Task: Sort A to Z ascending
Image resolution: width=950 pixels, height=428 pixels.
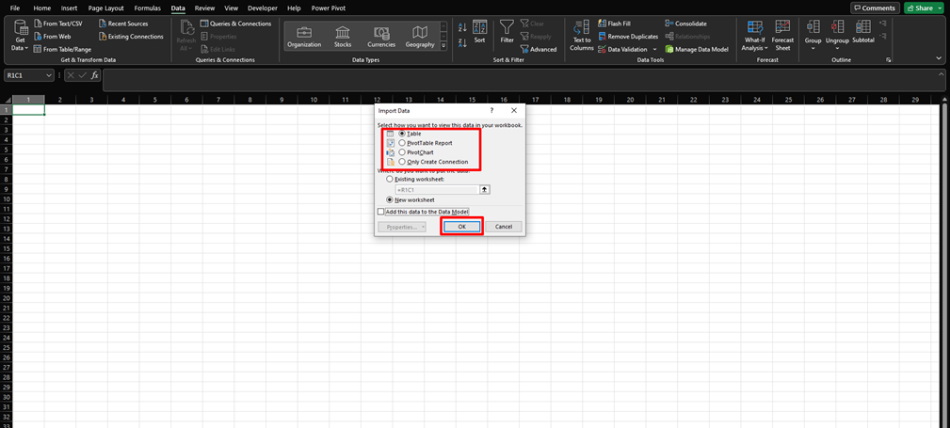Action: point(462,28)
